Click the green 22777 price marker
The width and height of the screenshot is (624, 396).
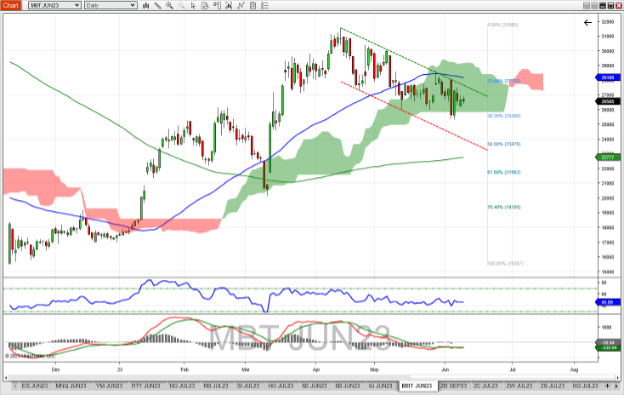[x=607, y=157]
